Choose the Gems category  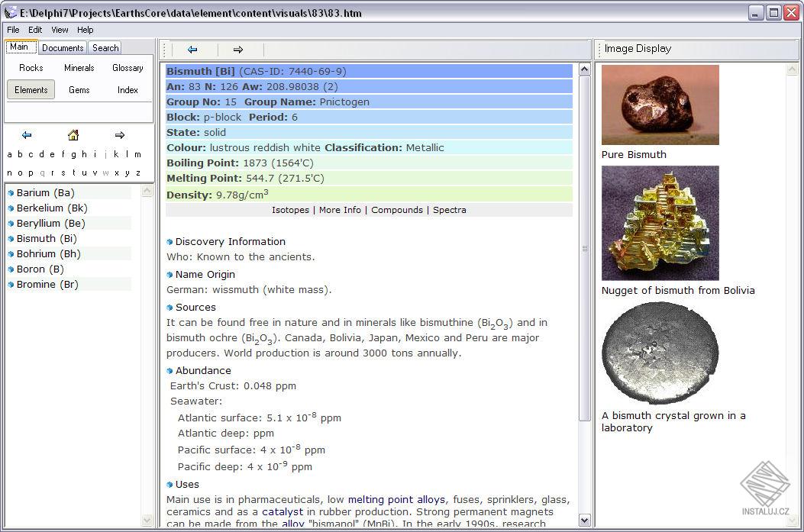pyautogui.click(x=79, y=90)
